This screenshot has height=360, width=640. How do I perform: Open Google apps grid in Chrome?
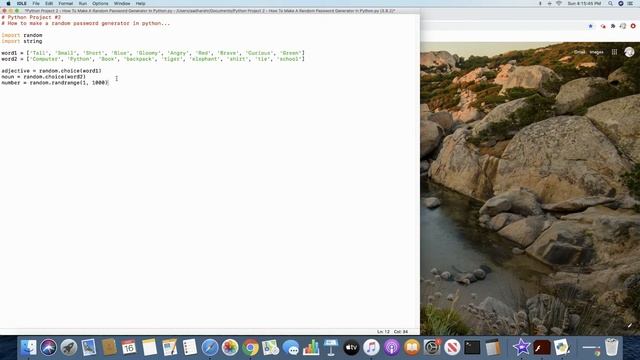(x=614, y=52)
